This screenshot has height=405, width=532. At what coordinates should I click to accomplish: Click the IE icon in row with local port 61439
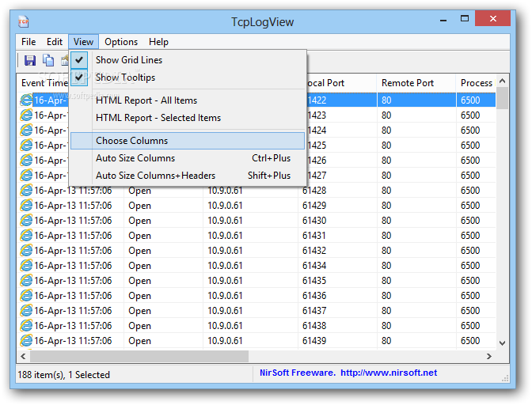pyautogui.click(x=26, y=341)
